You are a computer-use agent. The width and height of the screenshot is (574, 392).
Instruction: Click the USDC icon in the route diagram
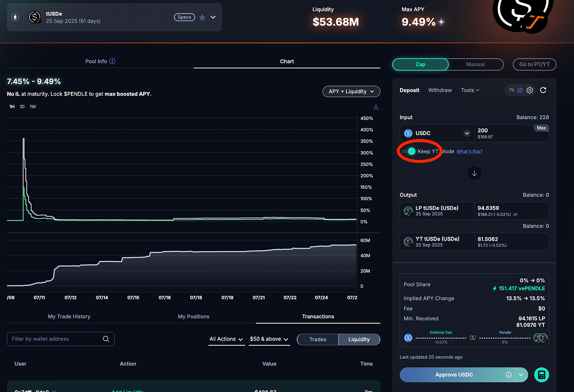point(408,338)
